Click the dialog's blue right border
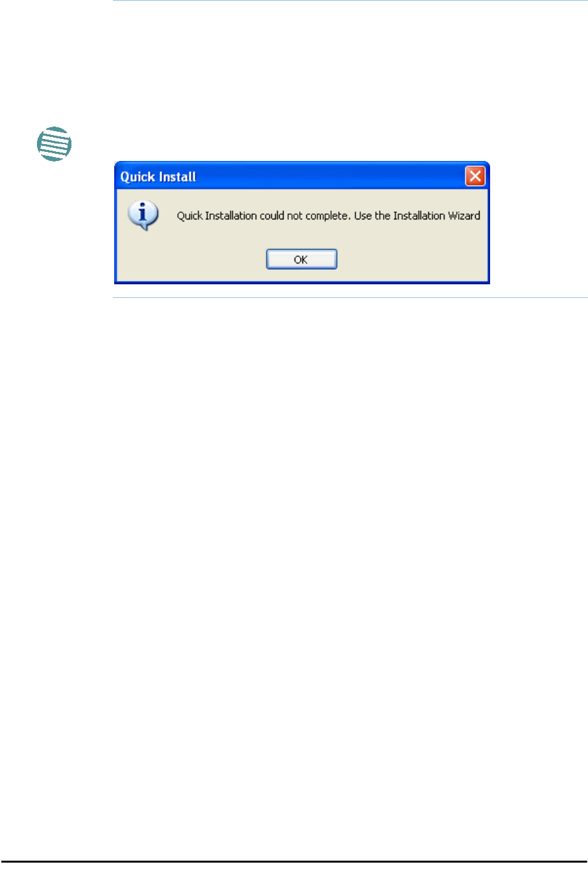The height and width of the screenshot is (873, 588). coord(488,235)
